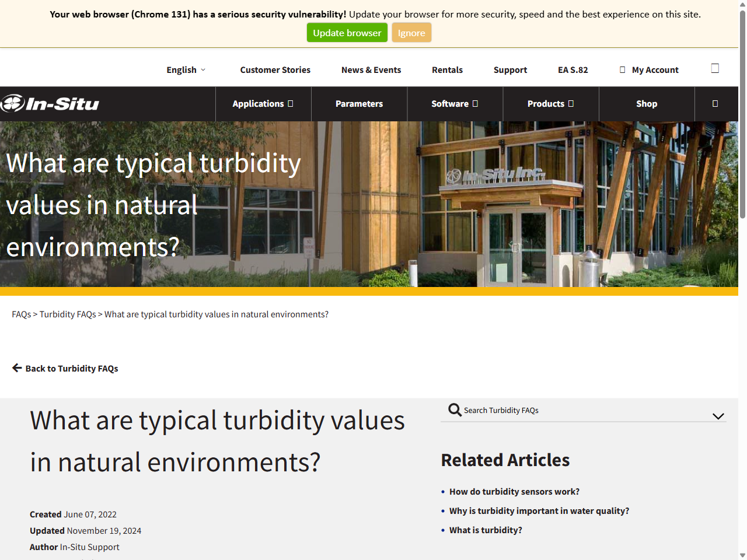This screenshot has width=747, height=560.
Task: Click the back arrow icon beside Turbidity FAQs
Action: (17, 368)
